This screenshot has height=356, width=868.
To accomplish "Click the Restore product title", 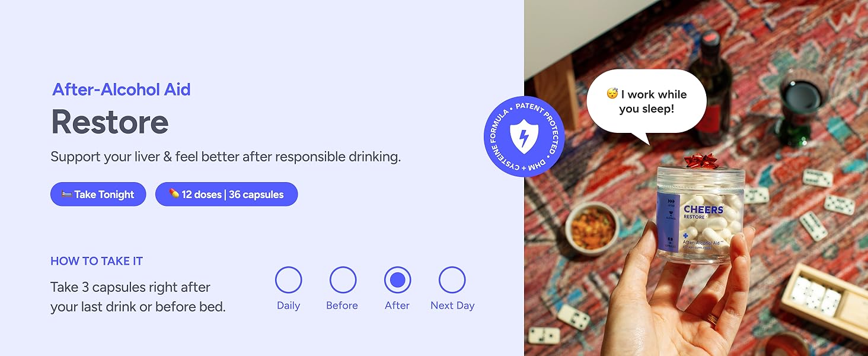I will coord(110,122).
